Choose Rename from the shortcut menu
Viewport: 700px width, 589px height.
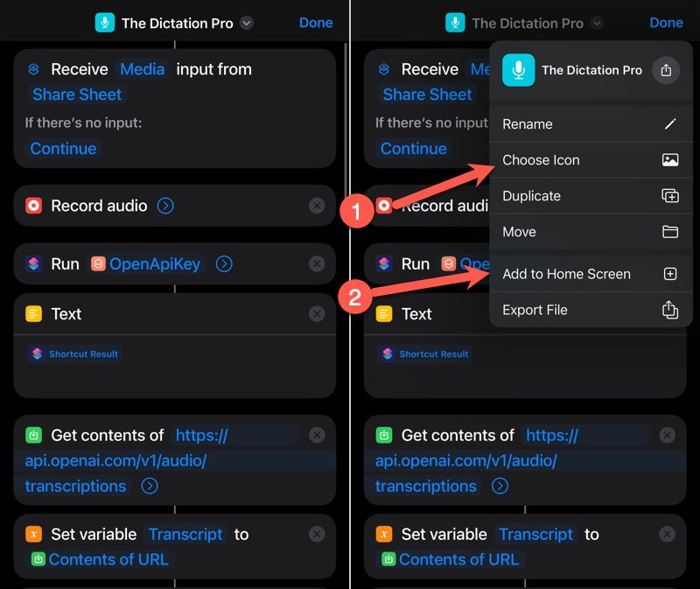591,124
